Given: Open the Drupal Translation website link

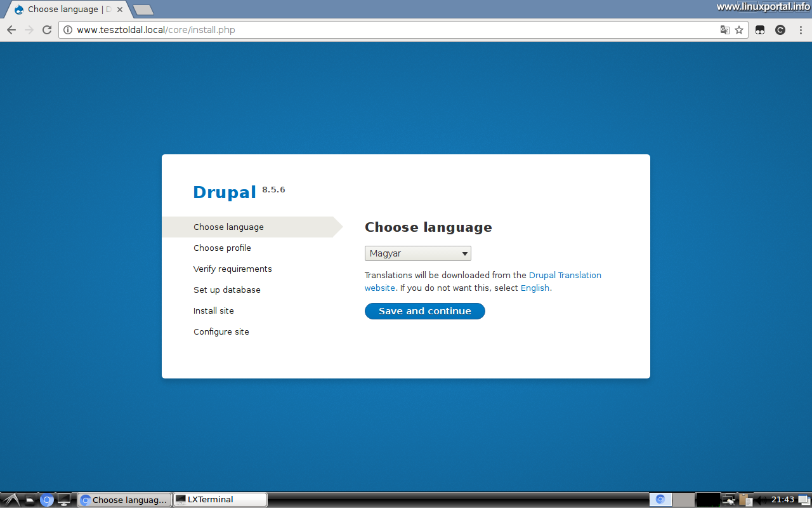Looking at the screenshot, I should (483, 281).
